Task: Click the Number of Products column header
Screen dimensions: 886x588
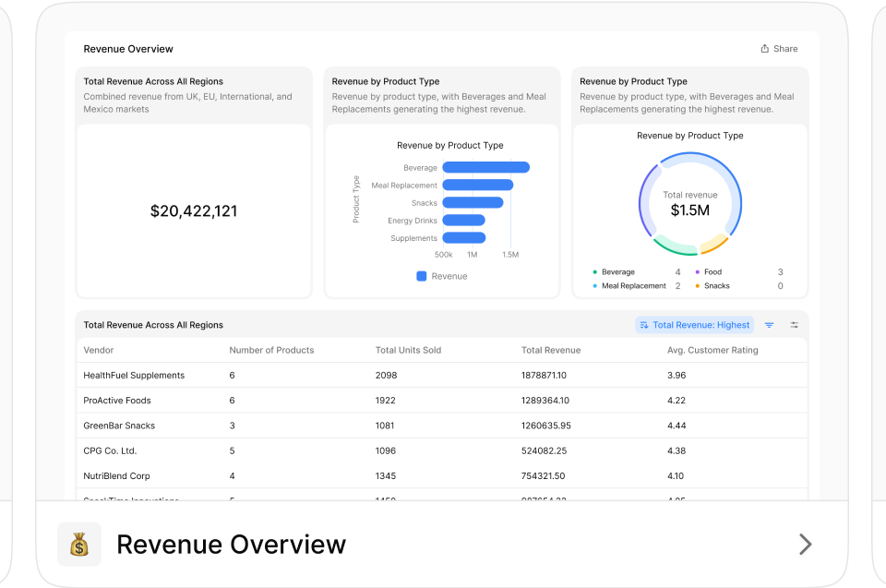Action: point(271,350)
